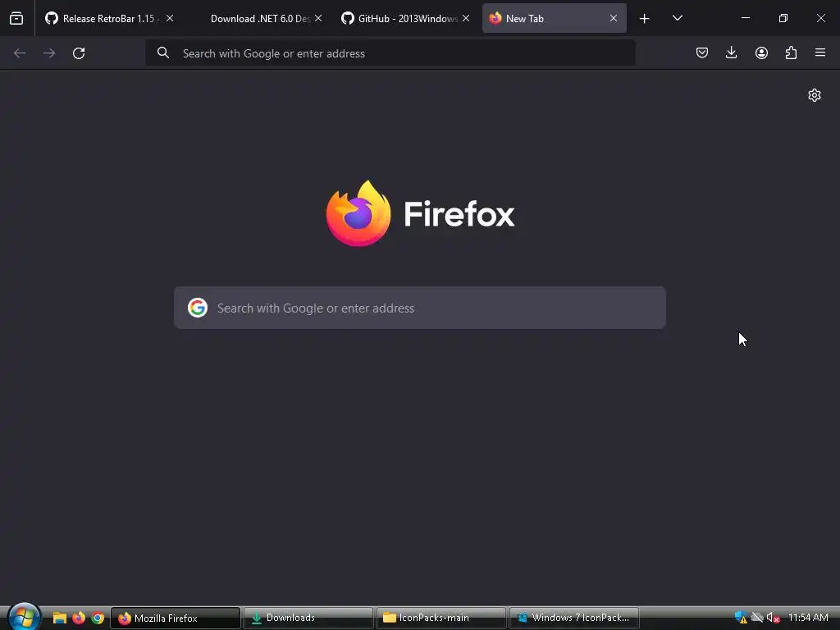Expand the list all tabs chevron
The width and height of the screenshot is (840, 630).
[x=677, y=18]
